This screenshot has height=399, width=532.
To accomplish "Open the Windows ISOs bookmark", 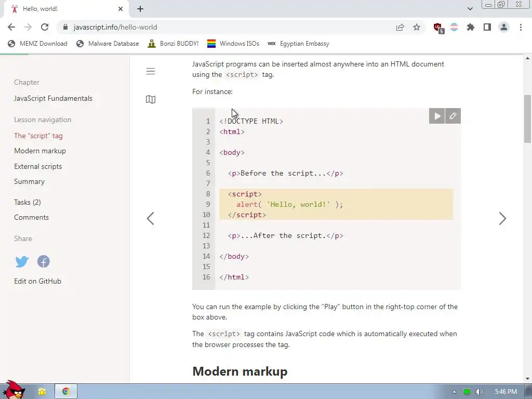I will pyautogui.click(x=233, y=44).
